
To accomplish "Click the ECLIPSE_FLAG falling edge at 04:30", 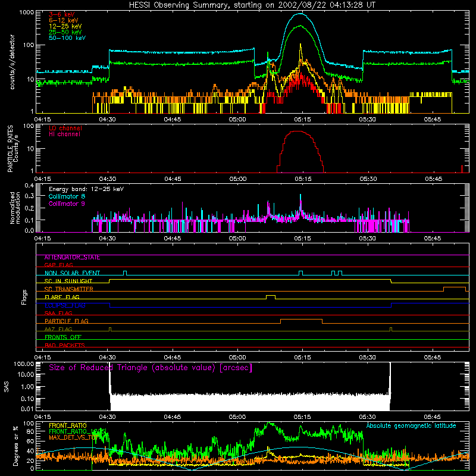I will [109, 305].
